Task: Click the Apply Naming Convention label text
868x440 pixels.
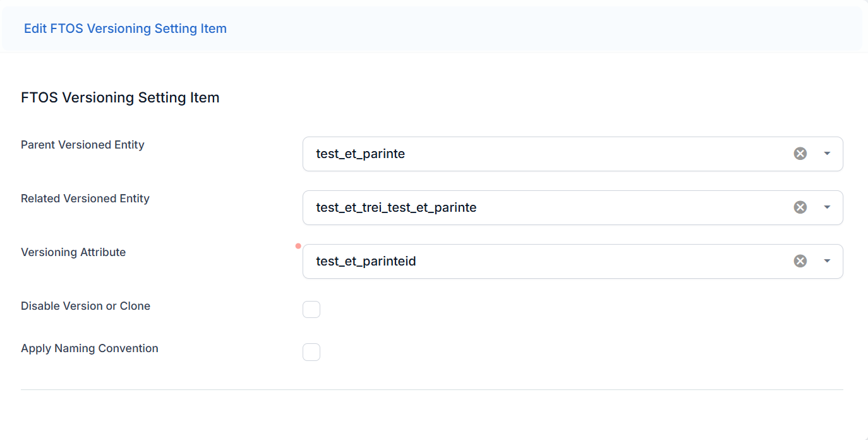Action: [x=90, y=348]
